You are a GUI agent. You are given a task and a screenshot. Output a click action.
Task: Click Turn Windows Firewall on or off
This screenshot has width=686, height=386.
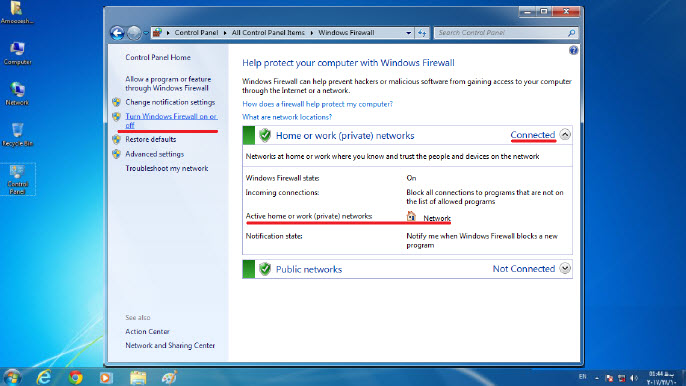171,120
